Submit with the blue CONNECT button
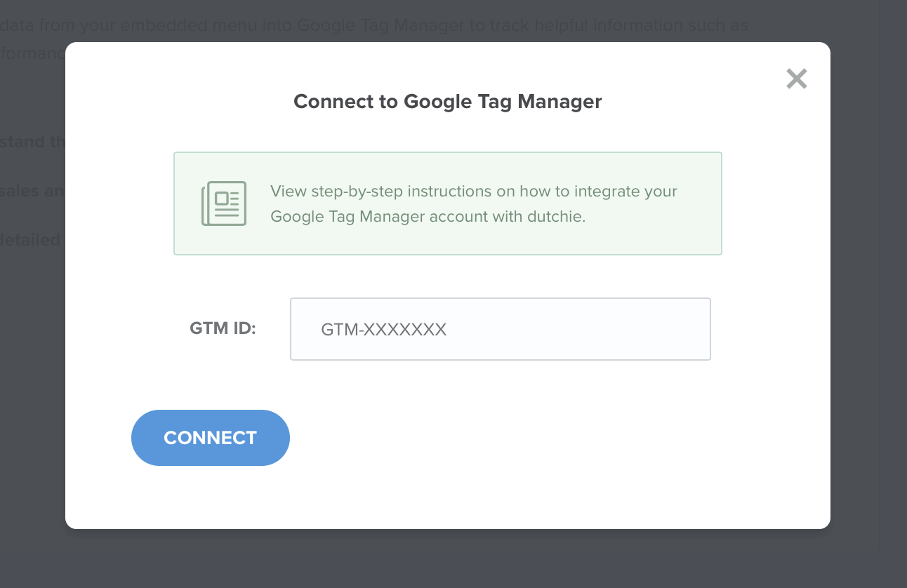Screen dimensions: 907x588 (211, 438)
